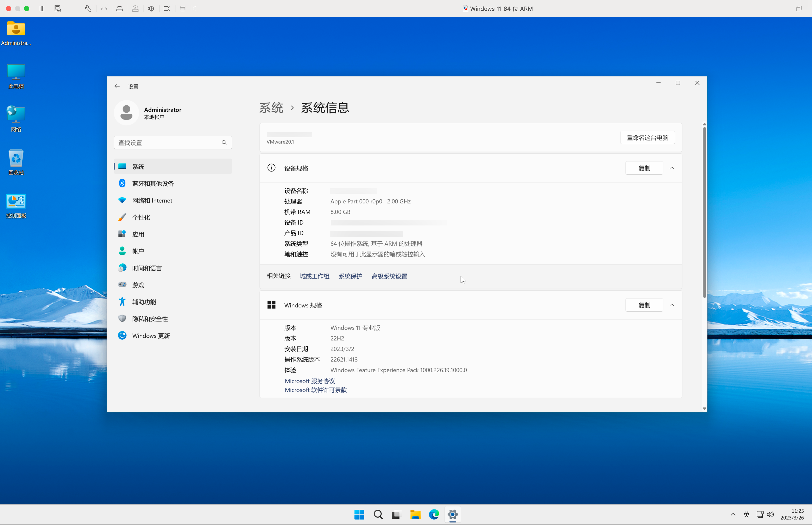Show hidden system tray icons chevron
Viewport: 812px width, 525px height.
tap(733, 514)
